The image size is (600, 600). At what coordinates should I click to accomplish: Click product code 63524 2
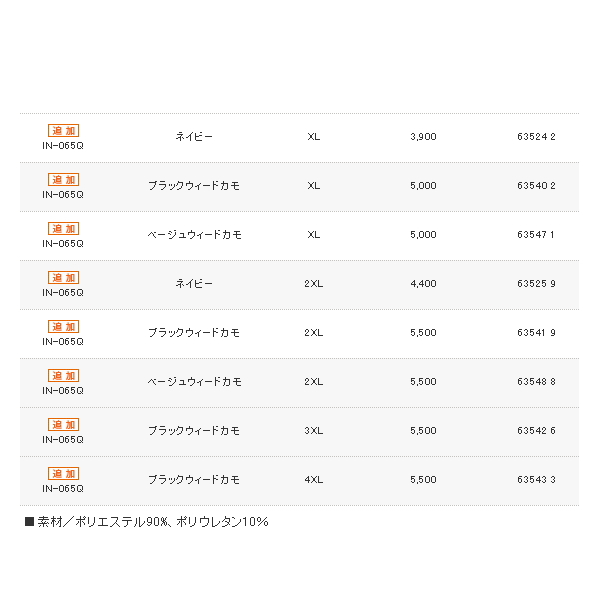(x=536, y=137)
